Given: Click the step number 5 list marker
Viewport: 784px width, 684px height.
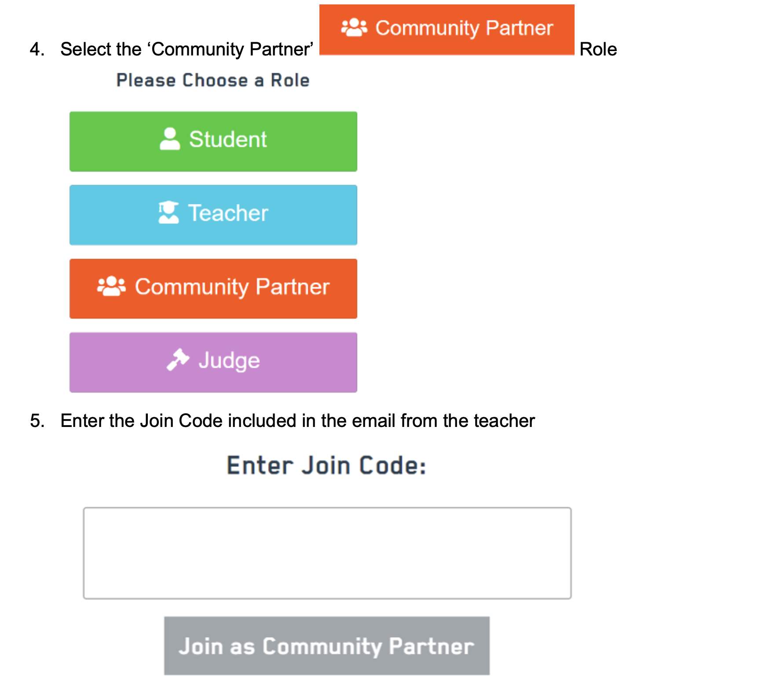Looking at the screenshot, I should 37,421.
